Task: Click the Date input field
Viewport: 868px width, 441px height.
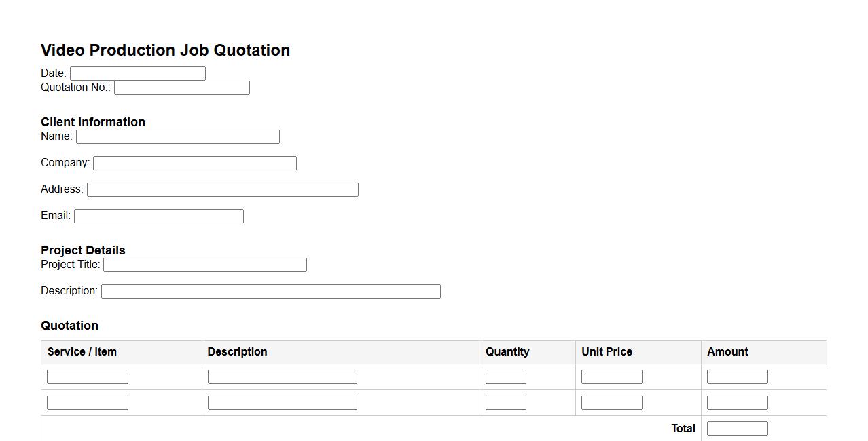Action: point(137,73)
